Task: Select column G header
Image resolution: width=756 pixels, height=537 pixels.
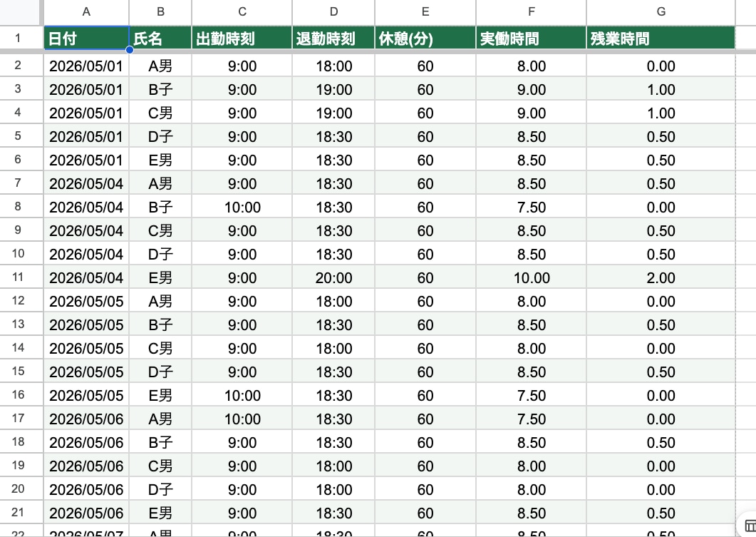Action: 661,12
